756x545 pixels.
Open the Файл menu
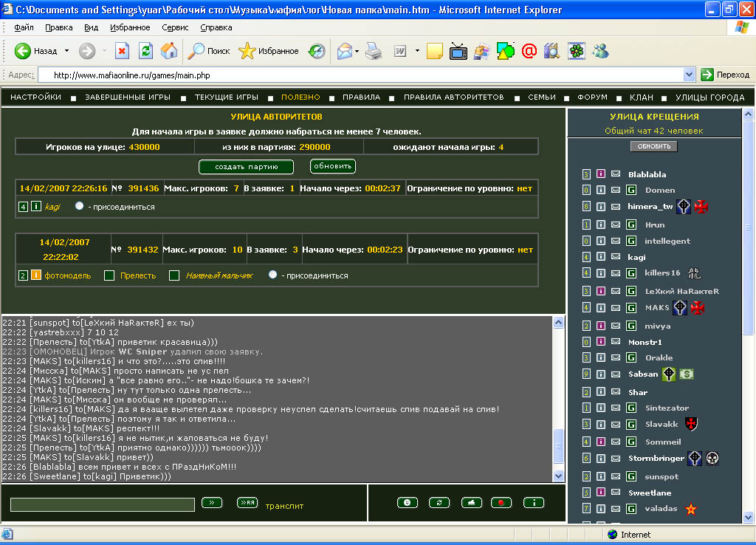coord(24,27)
